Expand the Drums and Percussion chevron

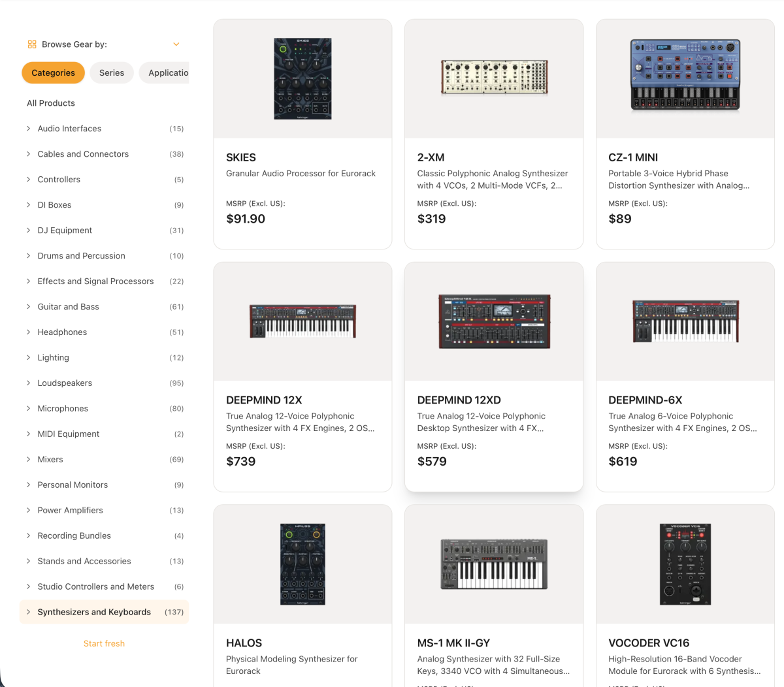pos(28,256)
